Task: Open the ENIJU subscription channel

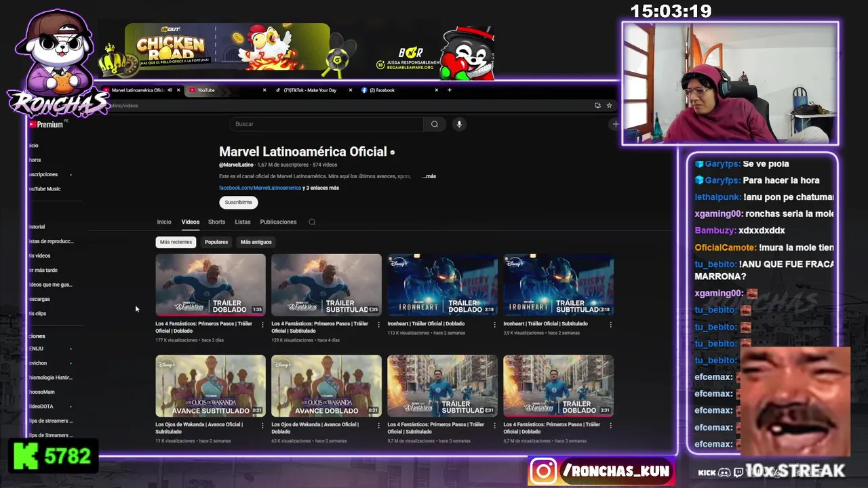Action: [x=36, y=349]
